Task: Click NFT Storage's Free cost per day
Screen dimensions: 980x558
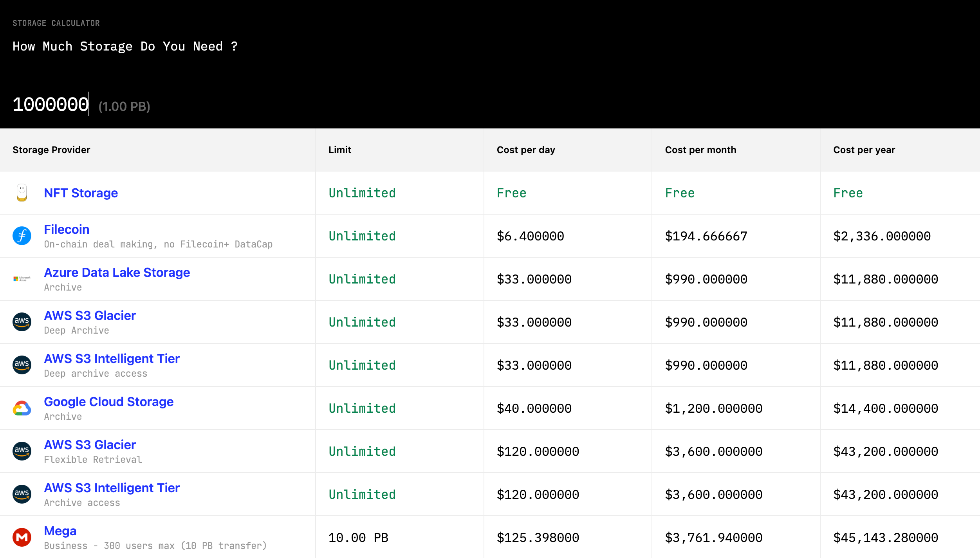Action: 511,193
